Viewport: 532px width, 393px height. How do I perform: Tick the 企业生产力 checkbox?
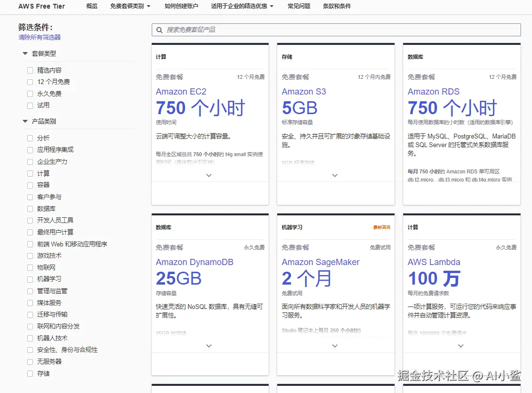30,162
